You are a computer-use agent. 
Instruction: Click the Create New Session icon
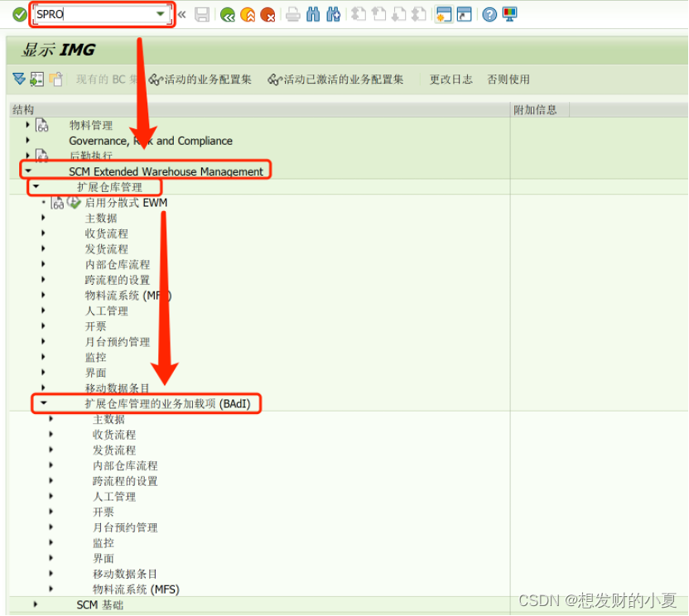pos(444,15)
